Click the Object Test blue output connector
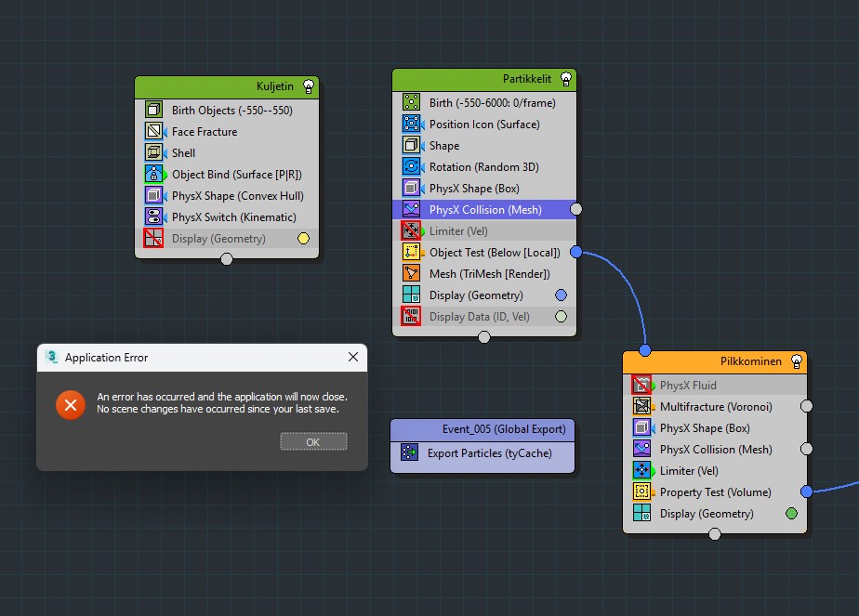This screenshot has height=616, width=859. 576,253
